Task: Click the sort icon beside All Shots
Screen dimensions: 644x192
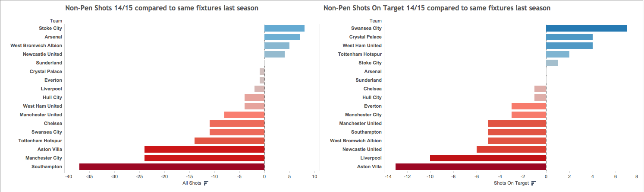Action: pyautogui.click(x=206, y=183)
